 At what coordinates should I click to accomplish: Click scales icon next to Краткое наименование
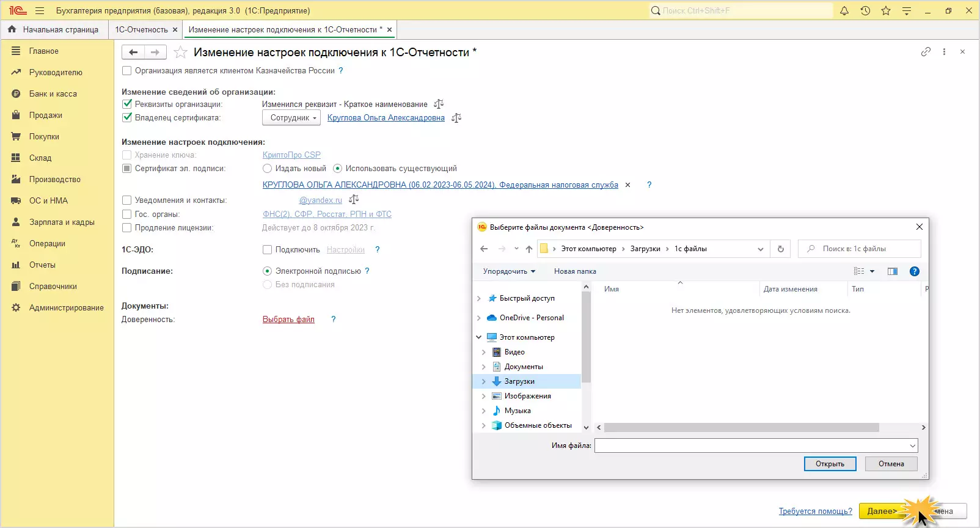pyautogui.click(x=439, y=104)
